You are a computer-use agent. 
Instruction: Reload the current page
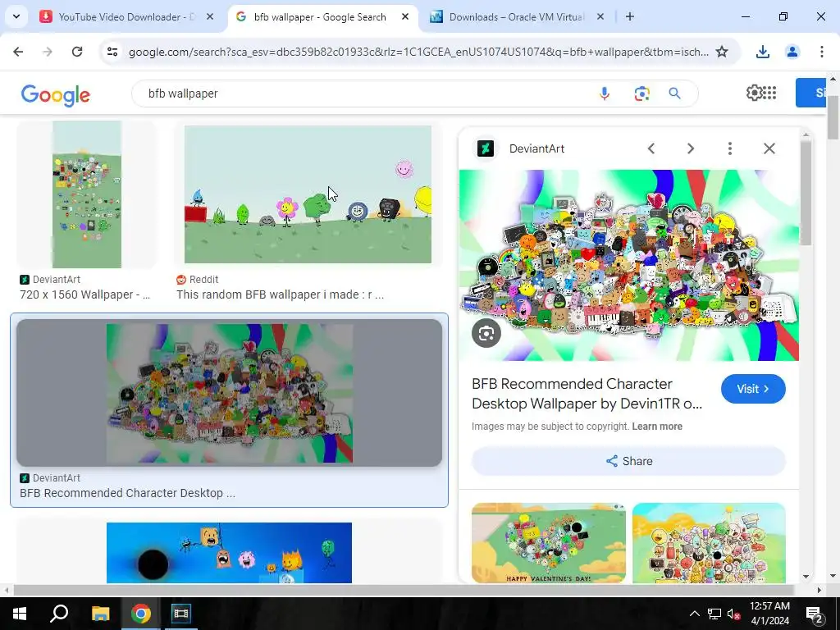tap(77, 52)
